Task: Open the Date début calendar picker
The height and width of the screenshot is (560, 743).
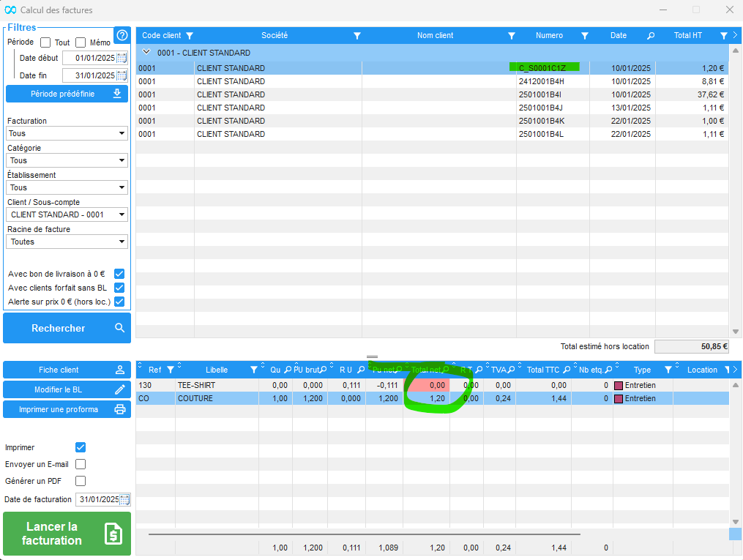Action: pyautogui.click(x=122, y=58)
